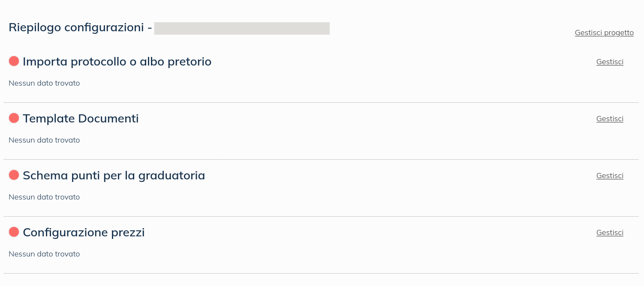644x286 pixels.
Task: Click the grey redacted project name box
Action: pos(242,28)
